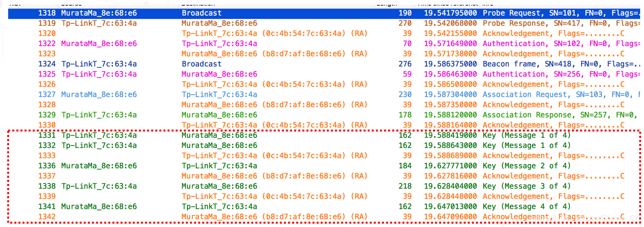Image resolution: width=644 pixels, height=227 pixels.
Task: Click length value 270
Action: 405,23
